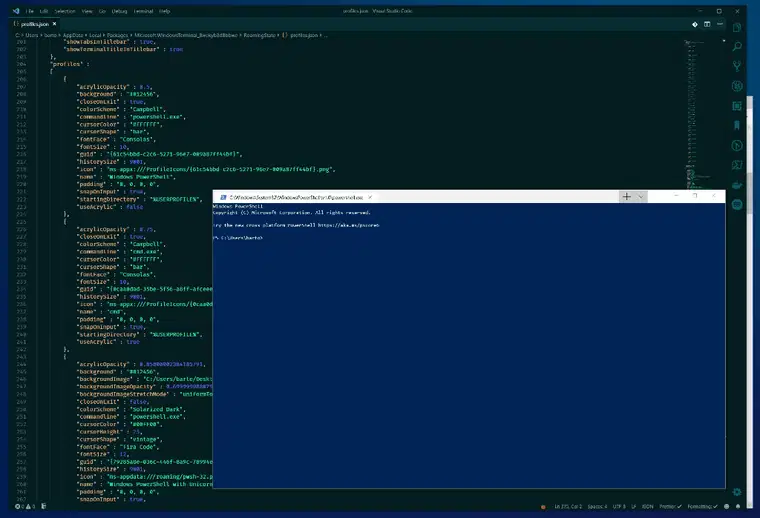The height and width of the screenshot is (518, 760).
Task: Open the Selection menu
Action: click(x=65, y=11)
